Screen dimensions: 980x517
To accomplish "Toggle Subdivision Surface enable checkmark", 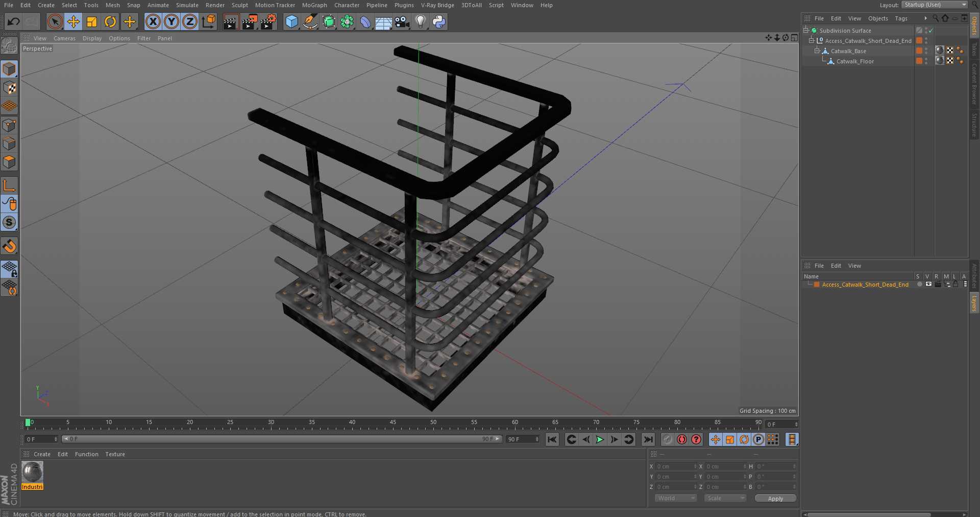I will (x=931, y=31).
